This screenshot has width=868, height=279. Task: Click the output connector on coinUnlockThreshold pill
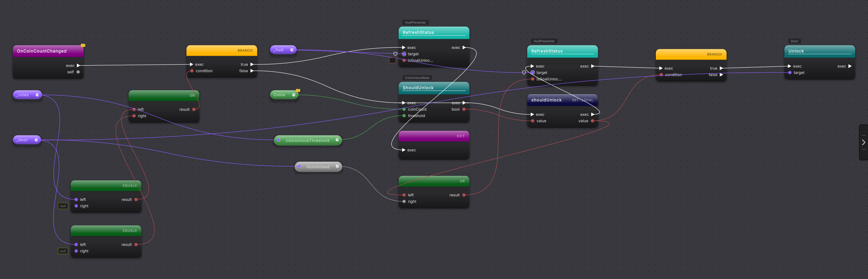[x=337, y=140]
